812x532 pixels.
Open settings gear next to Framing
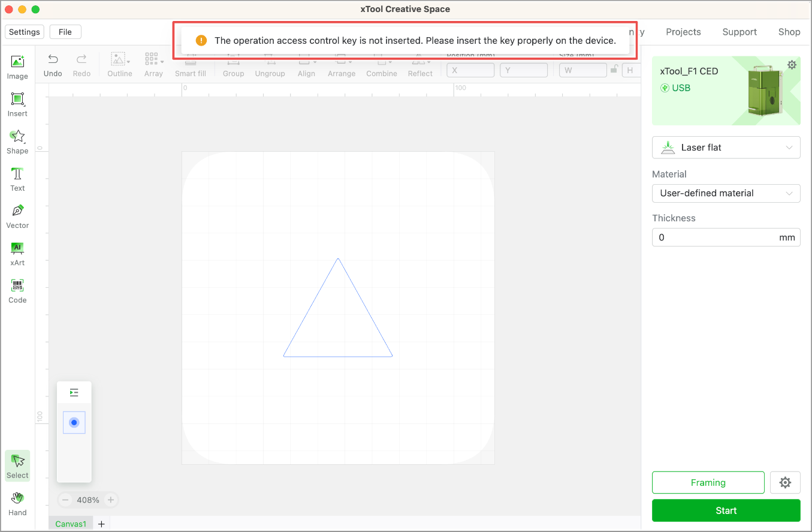tap(785, 482)
